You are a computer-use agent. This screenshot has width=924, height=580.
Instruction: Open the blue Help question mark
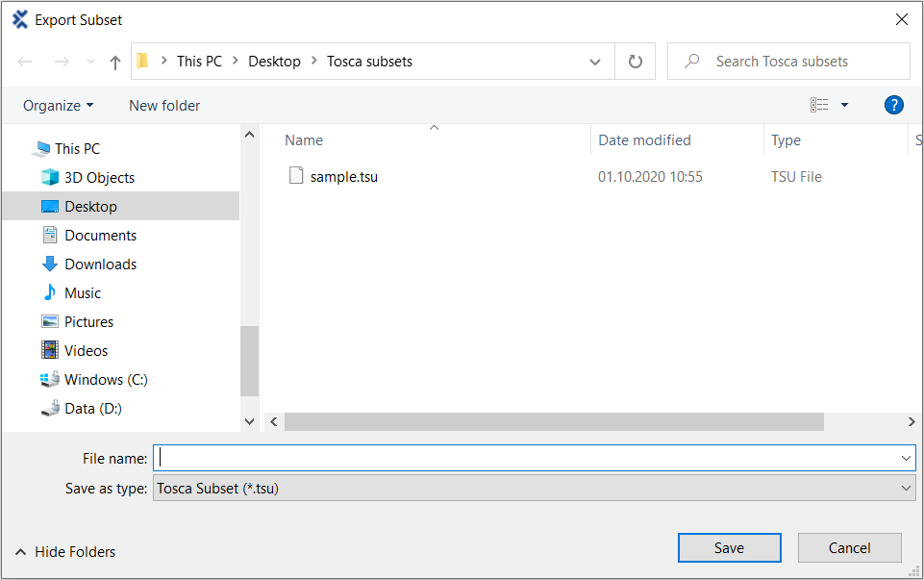click(x=893, y=105)
